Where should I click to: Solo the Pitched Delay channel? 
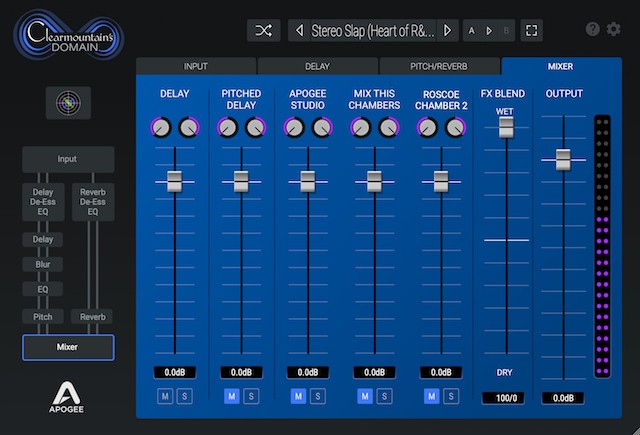pos(250,397)
